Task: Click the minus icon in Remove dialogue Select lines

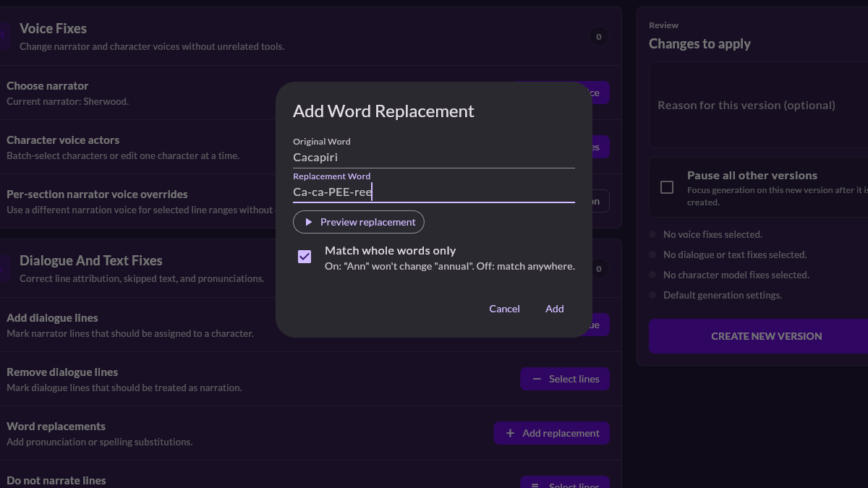Action: pyautogui.click(x=537, y=379)
